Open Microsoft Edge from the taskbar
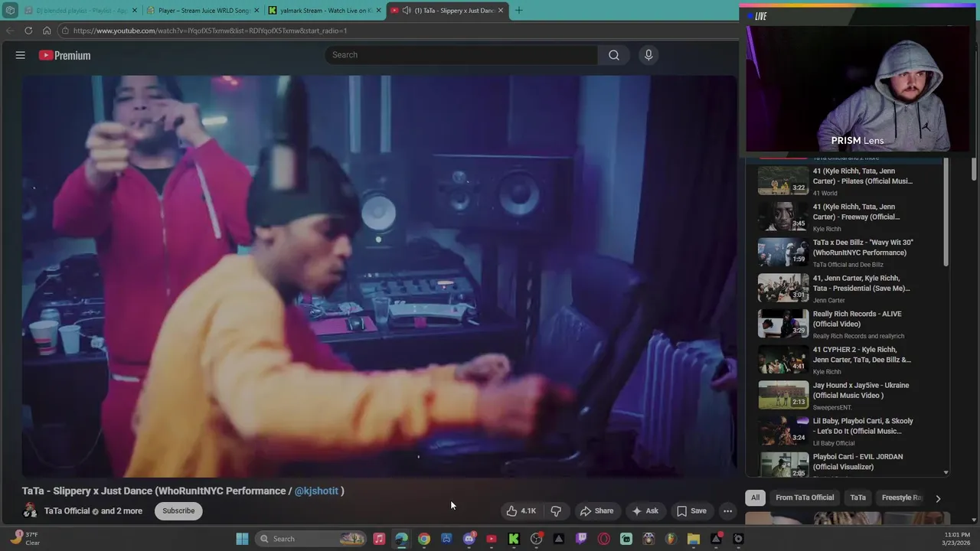 click(401, 539)
